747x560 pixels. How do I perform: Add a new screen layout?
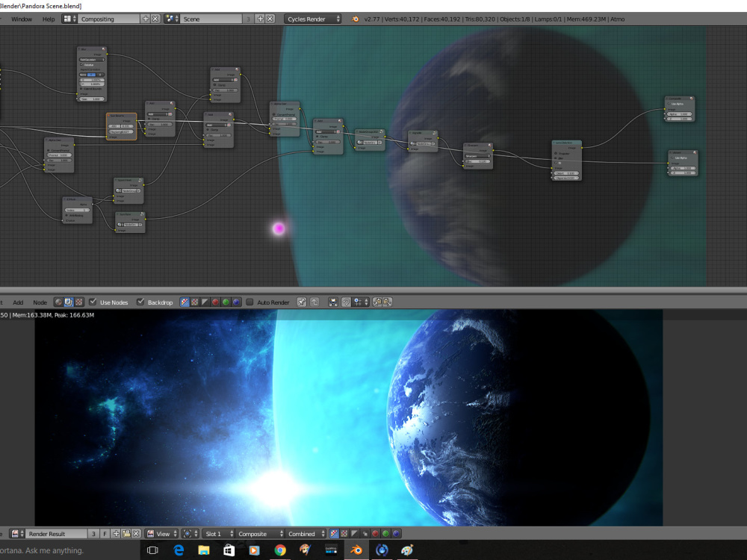click(146, 19)
